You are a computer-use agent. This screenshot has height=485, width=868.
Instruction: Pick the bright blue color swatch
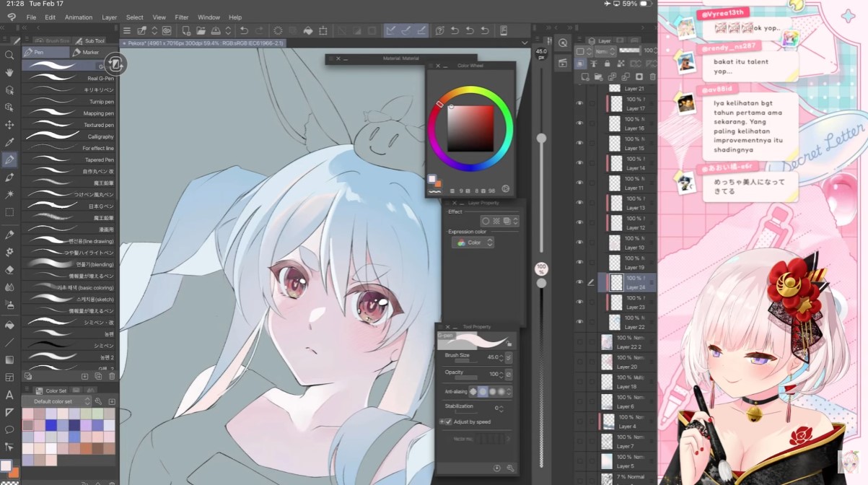point(51,425)
